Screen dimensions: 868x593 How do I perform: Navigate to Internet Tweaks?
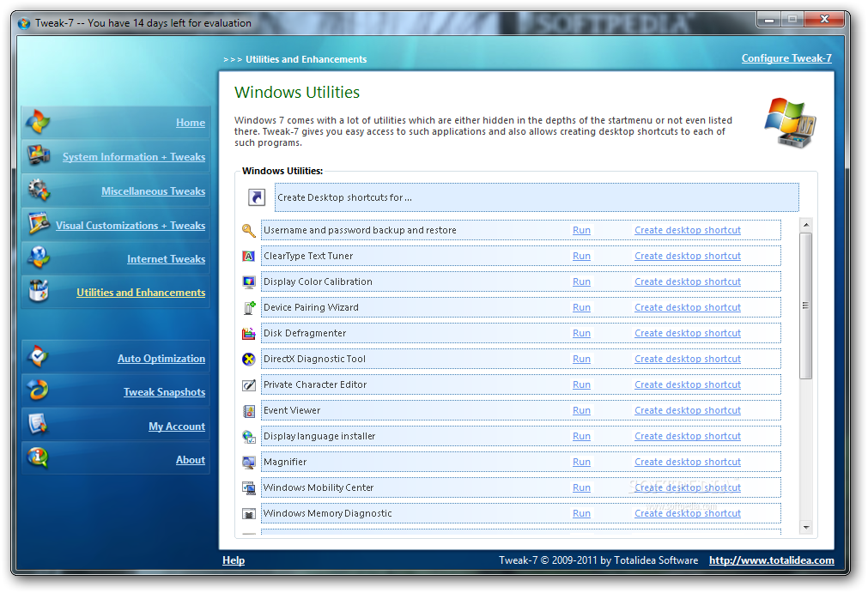[166, 259]
